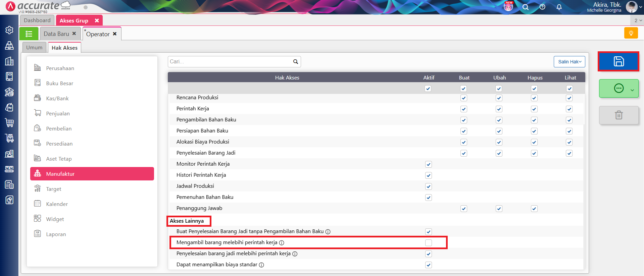Switch to the Dashboard tab
The height and width of the screenshot is (276, 644).
coord(37,20)
